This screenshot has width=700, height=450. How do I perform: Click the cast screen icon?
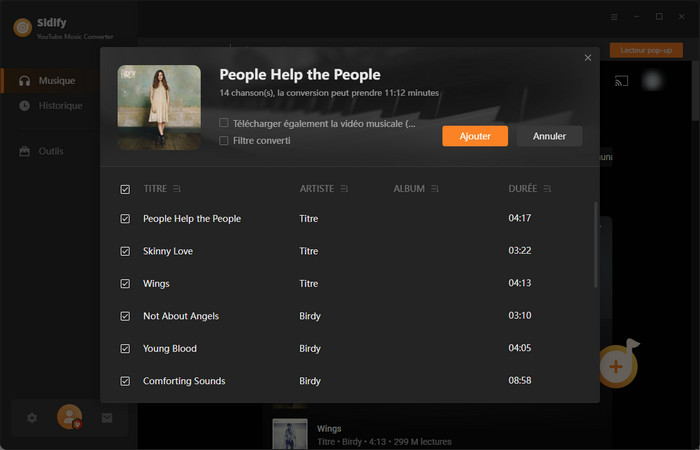tap(620, 80)
